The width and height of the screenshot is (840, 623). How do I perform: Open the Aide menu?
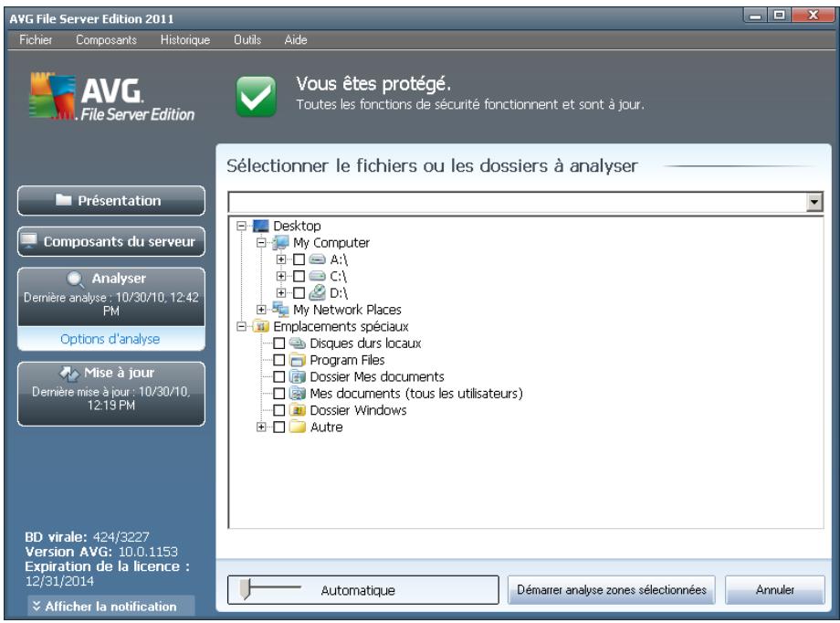pos(296,39)
